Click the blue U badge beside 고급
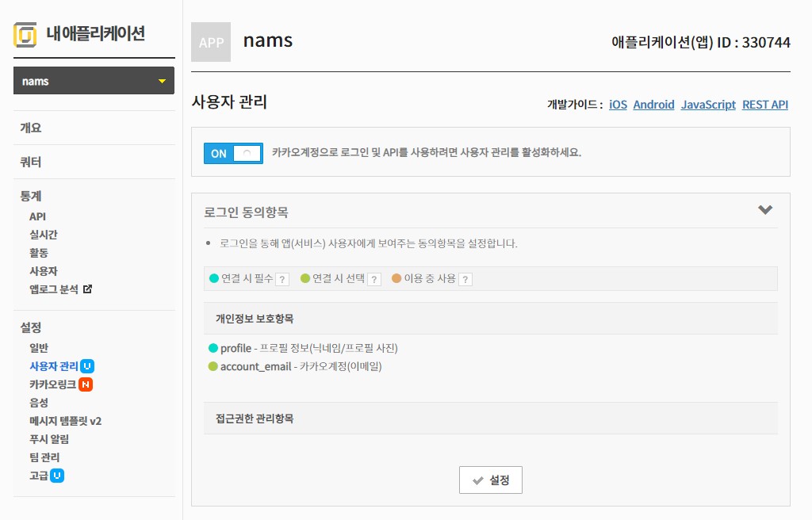The image size is (812, 520). (x=57, y=476)
